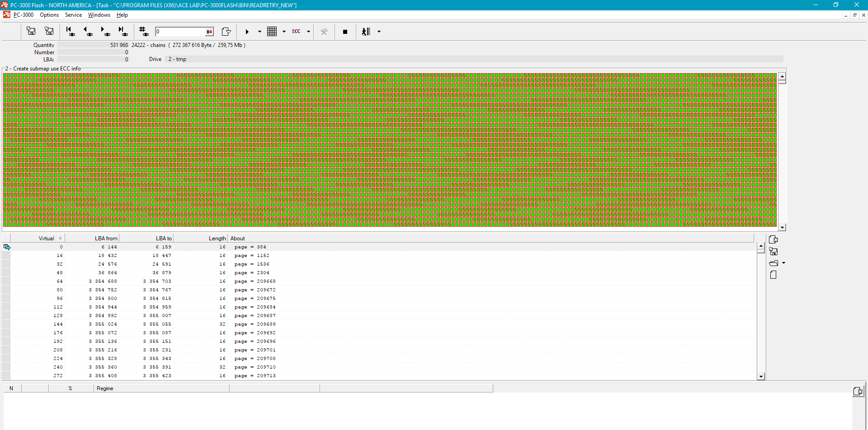The image size is (868, 430).
Task: Click the map grid view icon
Action: pos(272,31)
